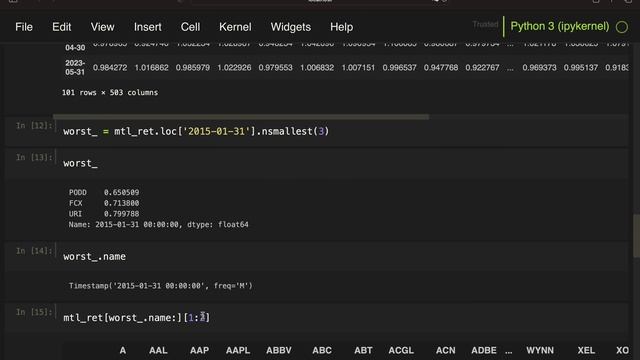Viewport: 640px width, 360px height.
Task: Click the Timestamp('2015-01-31 00:00:00') output
Action: 160,286
